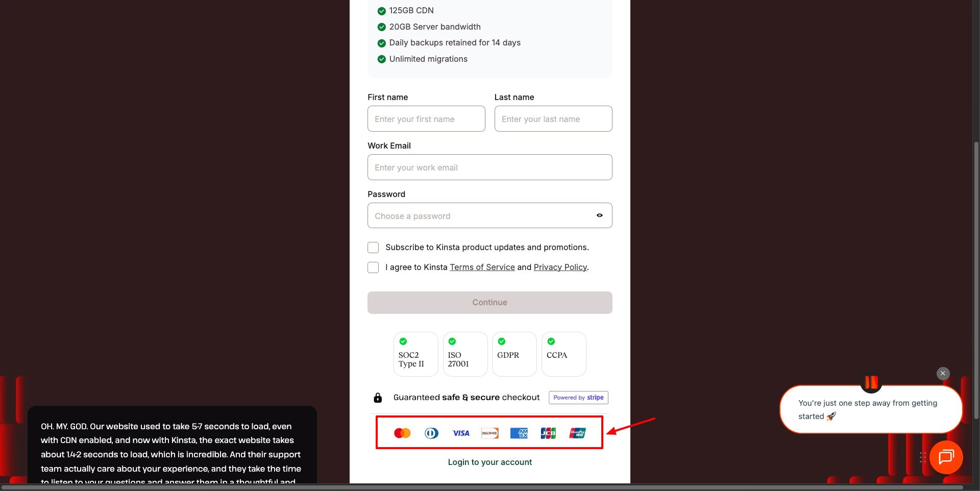Click the American Express card icon

(x=519, y=433)
